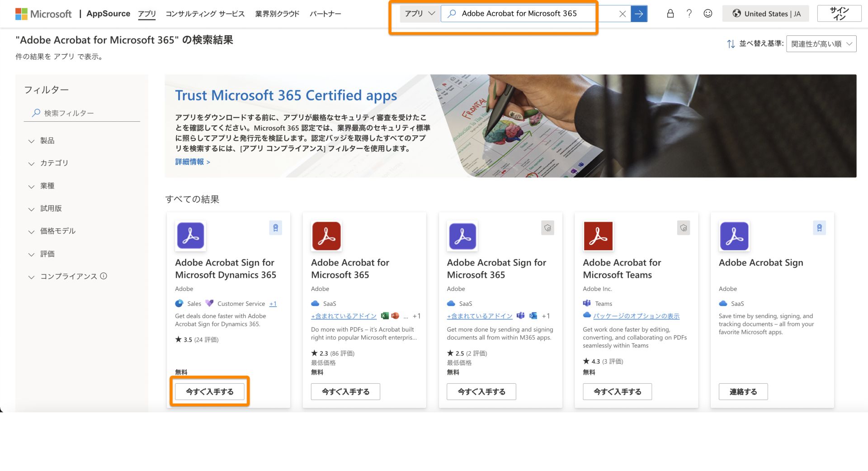Click the Microsoft logo
The height and width of the screenshot is (471, 868).
click(x=43, y=14)
